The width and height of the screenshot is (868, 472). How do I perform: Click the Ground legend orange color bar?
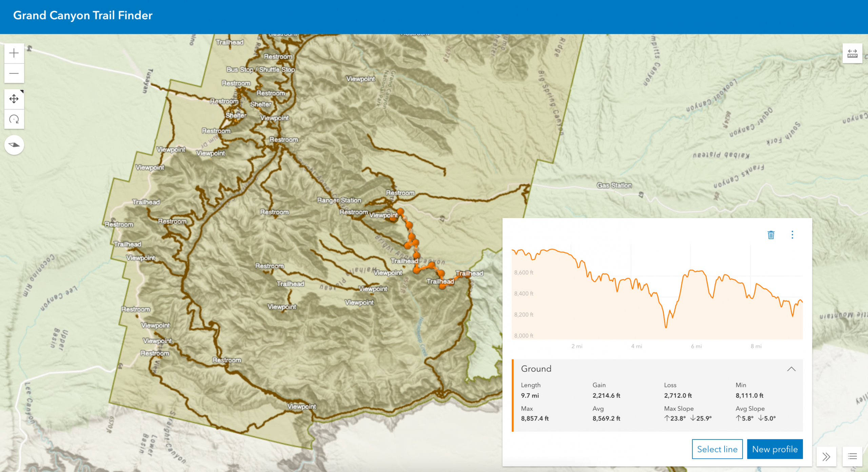pos(513,395)
